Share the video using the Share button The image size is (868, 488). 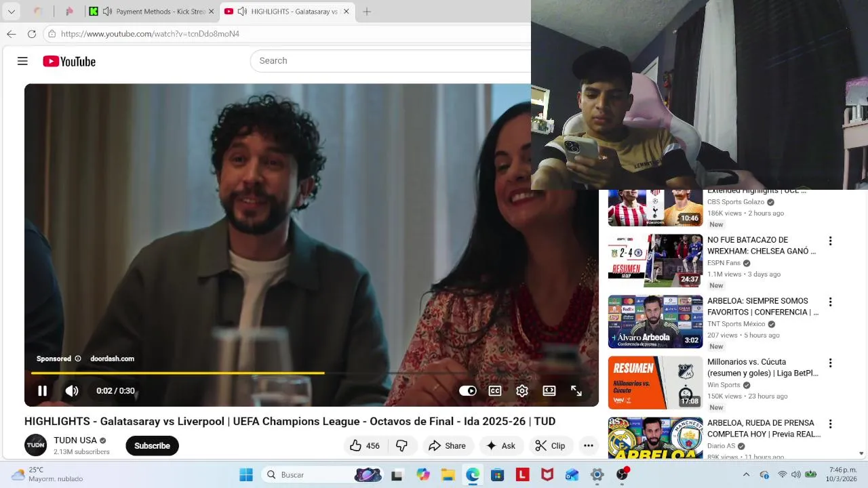pos(447,445)
